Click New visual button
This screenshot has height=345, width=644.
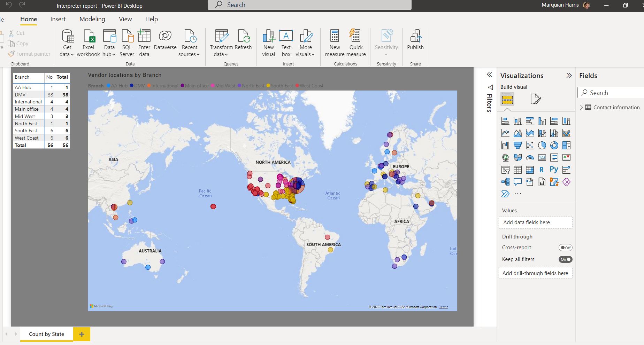[269, 42]
